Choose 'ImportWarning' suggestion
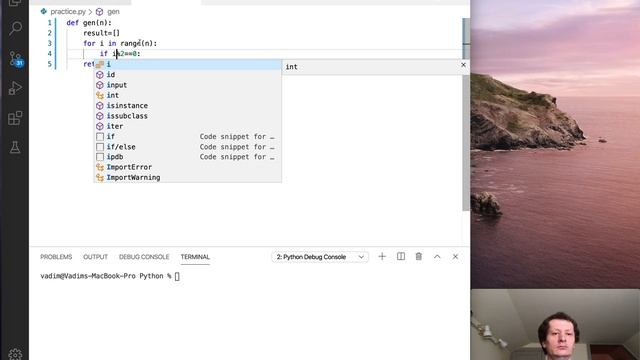640x360 pixels. (x=188, y=177)
